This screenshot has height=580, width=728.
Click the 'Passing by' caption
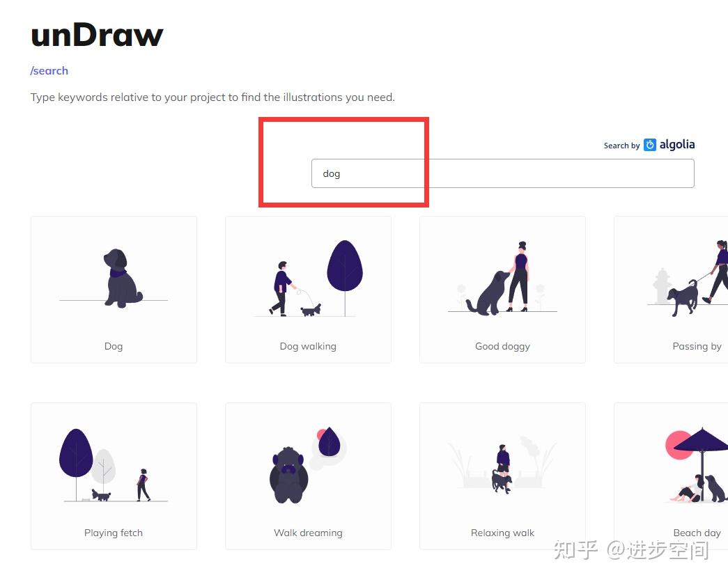pyautogui.click(x=697, y=347)
